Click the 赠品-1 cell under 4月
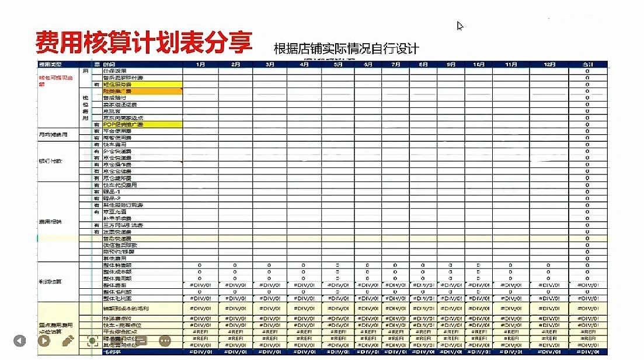Viewport: 644px width, 360px height. pos(304,192)
